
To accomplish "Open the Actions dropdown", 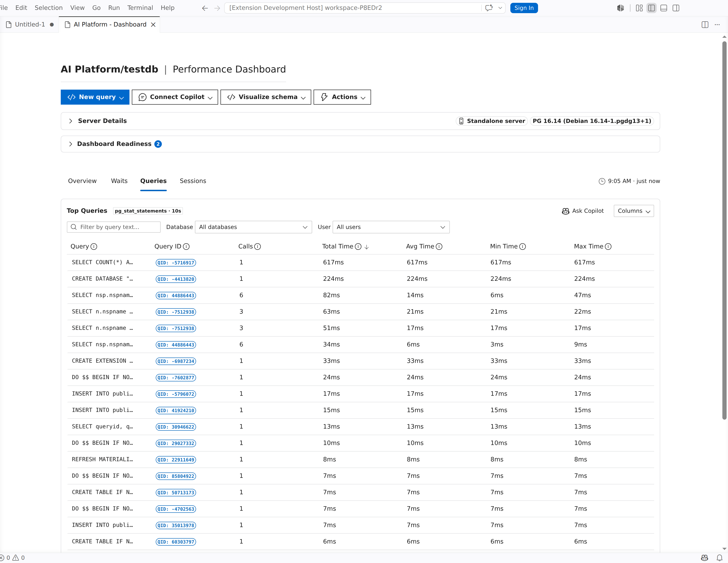I will coord(342,97).
